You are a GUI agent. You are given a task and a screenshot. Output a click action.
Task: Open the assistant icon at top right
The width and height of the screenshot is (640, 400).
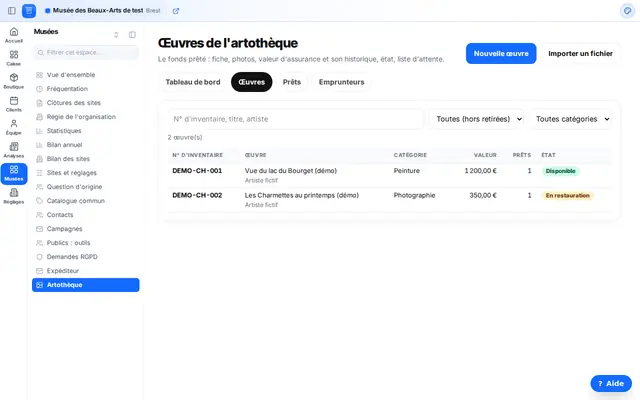coord(627,11)
